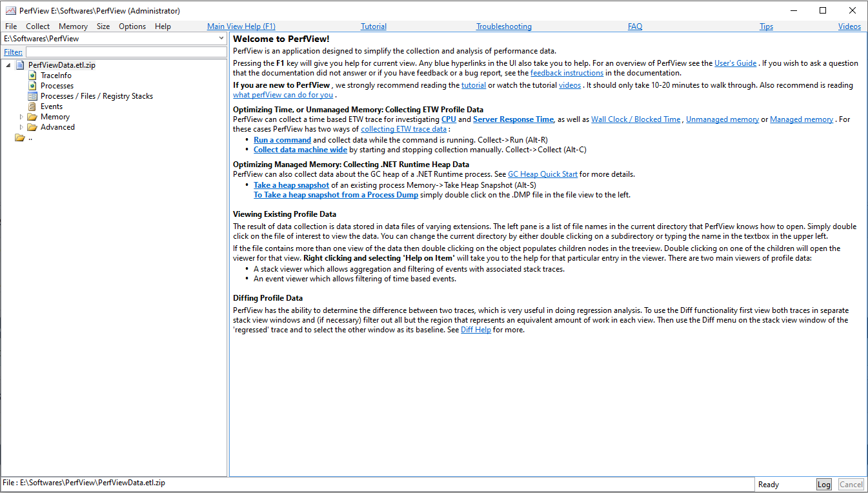Screen dimensions: 868x493
Task: Open the Tutorial link in top bar
Action: click(x=374, y=26)
